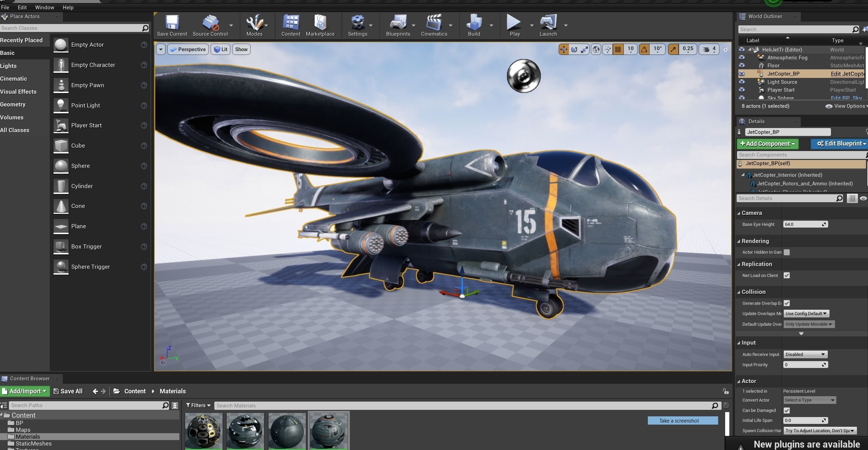This screenshot has height=450, width=868.
Task: Select the scale gizmo tool
Action: coord(584,49)
